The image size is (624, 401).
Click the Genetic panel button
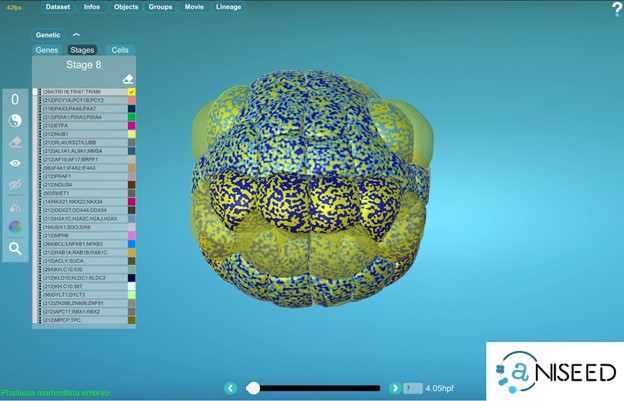pos(48,34)
